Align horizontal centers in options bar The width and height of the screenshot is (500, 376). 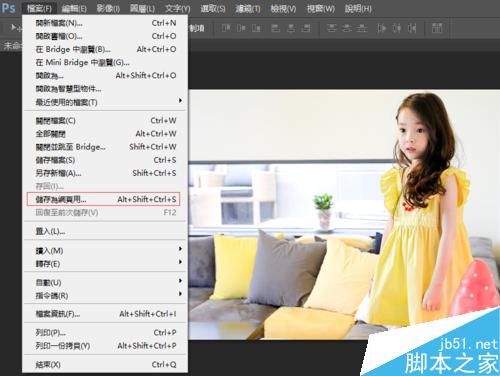pyautogui.click(x=291, y=28)
